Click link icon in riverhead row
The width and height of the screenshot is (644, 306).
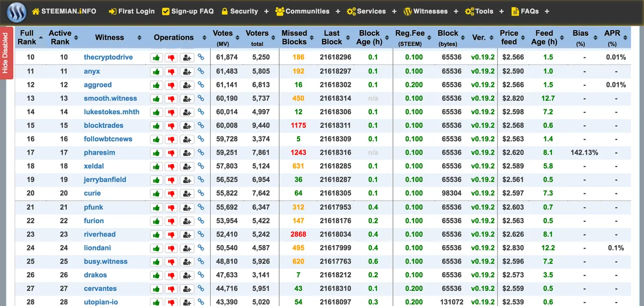pos(201,235)
